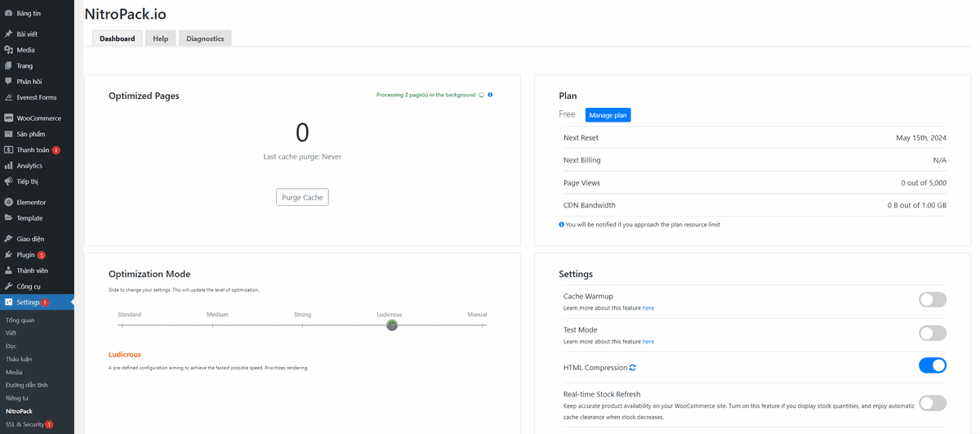Open the Test Mode 'here' link
Screen dimensions: 980x434
pyautogui.click(x=648, y=341)
